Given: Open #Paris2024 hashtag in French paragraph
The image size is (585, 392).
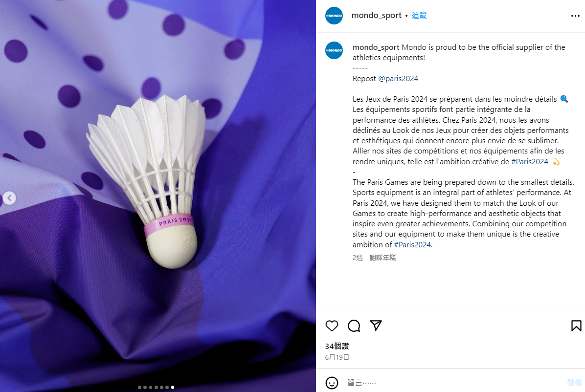Looking at the screenshot, I should [x=529, y=161].
